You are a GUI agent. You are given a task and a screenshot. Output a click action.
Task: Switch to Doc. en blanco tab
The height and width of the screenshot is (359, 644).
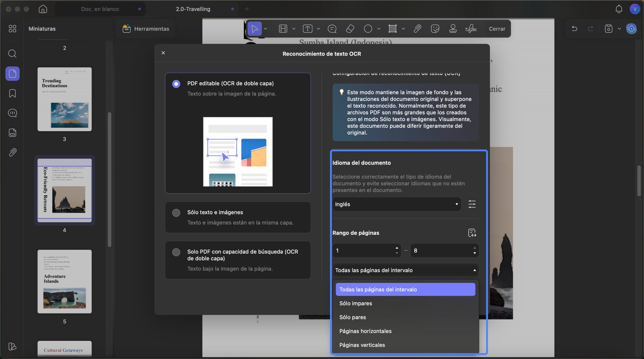coord(100,9)
